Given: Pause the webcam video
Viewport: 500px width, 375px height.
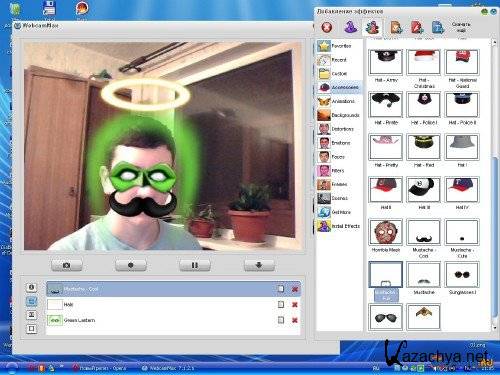Looking at the screenshot, I should click(195, 265).
